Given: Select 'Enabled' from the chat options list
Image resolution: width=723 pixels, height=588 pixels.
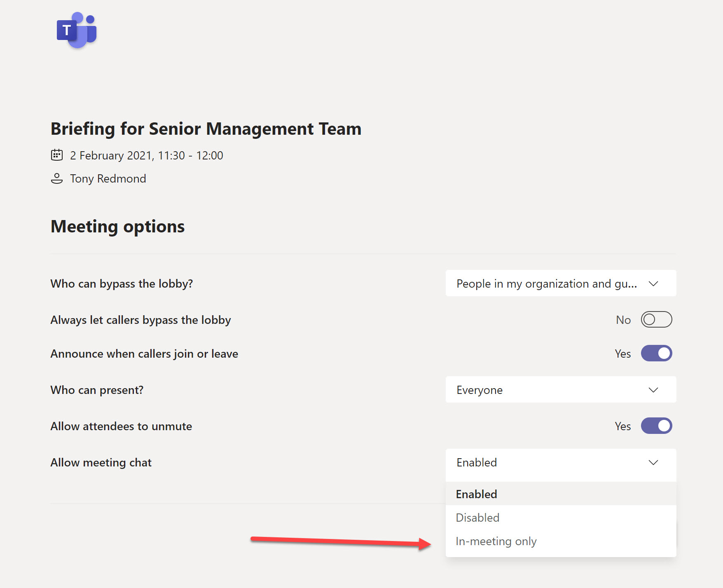Looking at the screenshot, I should tap(477, 494).
